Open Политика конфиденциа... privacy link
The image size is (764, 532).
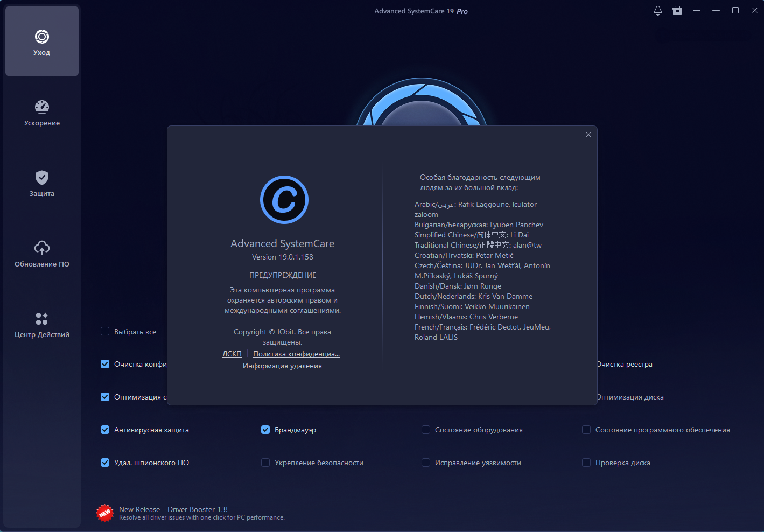pyautogui.click(x=296, y=354)
